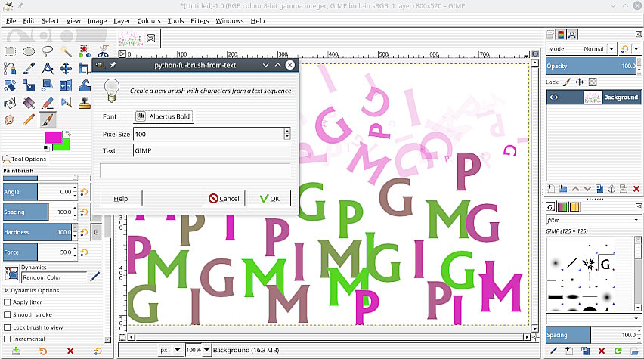The image size is (644, 359).
Task: Enable Lock brush to view checkbox
Action: [x=7, y=327]
